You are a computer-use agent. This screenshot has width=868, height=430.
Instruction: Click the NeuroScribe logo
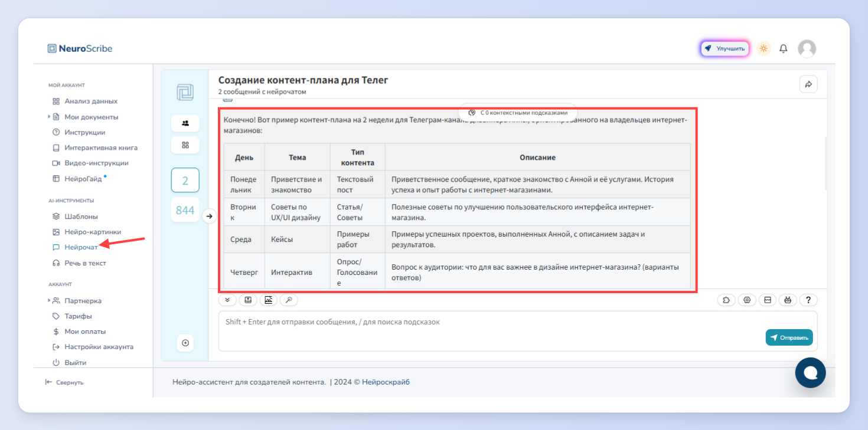80,48
